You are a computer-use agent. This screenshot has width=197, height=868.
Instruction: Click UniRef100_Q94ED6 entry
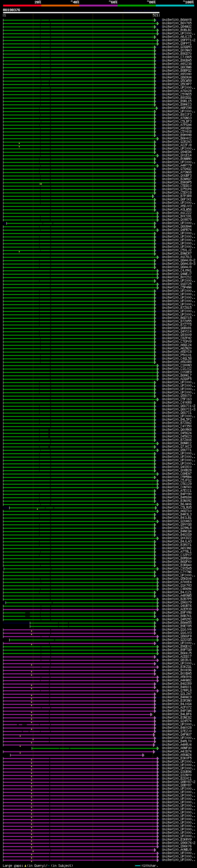point(177,152)
